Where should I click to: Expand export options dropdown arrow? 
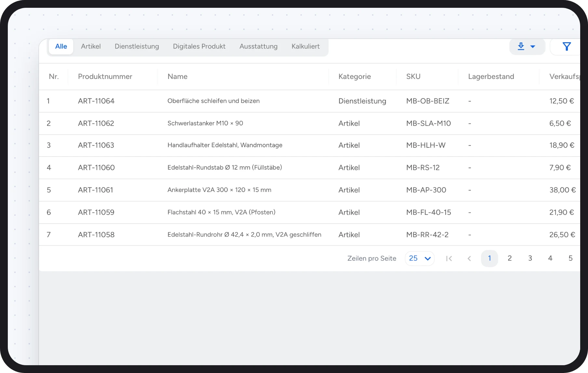coord(533,47)
